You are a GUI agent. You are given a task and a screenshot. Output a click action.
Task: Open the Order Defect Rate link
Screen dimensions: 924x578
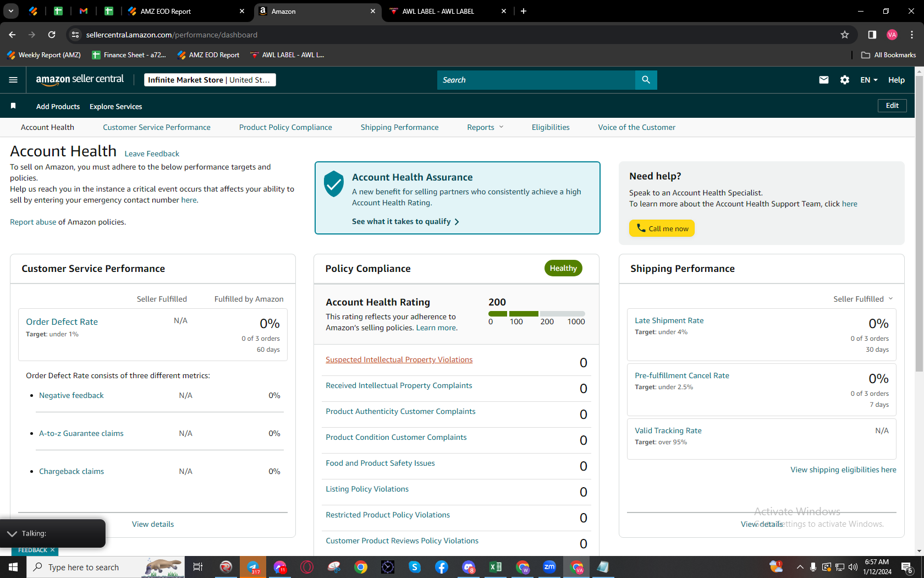coord(62,321)
